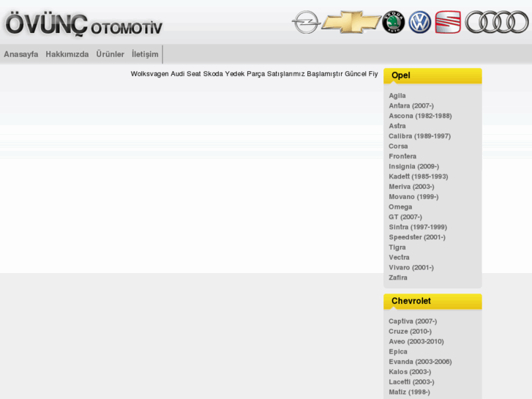The width and height of the screenshot is (532, 399).
Task: Click the Seat logo icon
Action: click(x=448, y=23)
